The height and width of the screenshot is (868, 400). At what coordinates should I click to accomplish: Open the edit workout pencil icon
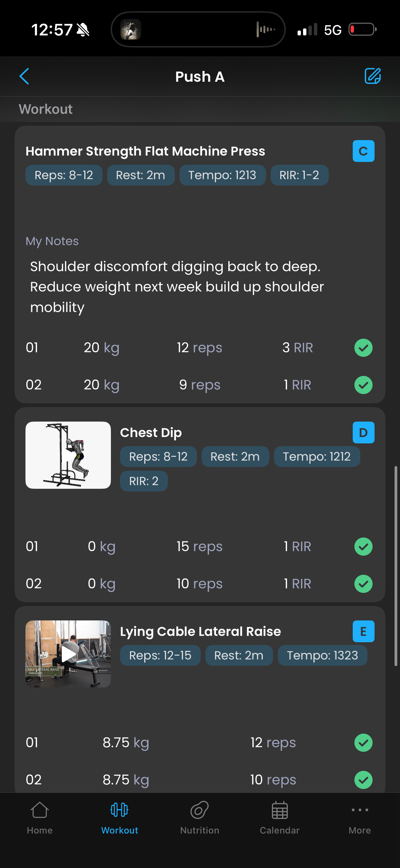[372, 76]
